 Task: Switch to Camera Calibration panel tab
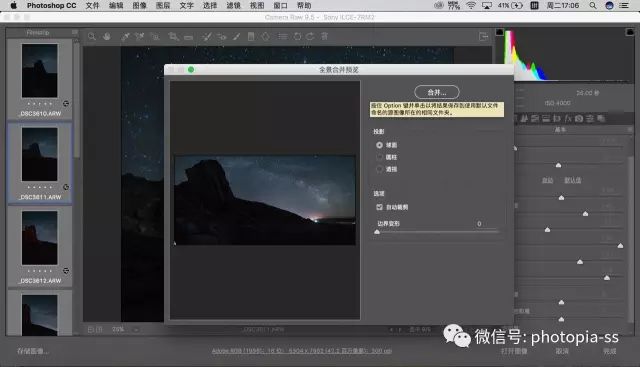579,118
